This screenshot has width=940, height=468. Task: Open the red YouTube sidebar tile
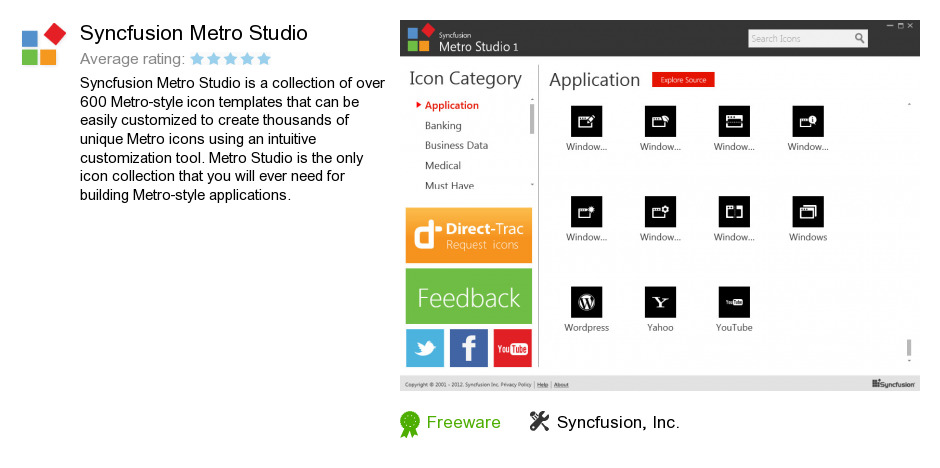click(x=513, y=348)
